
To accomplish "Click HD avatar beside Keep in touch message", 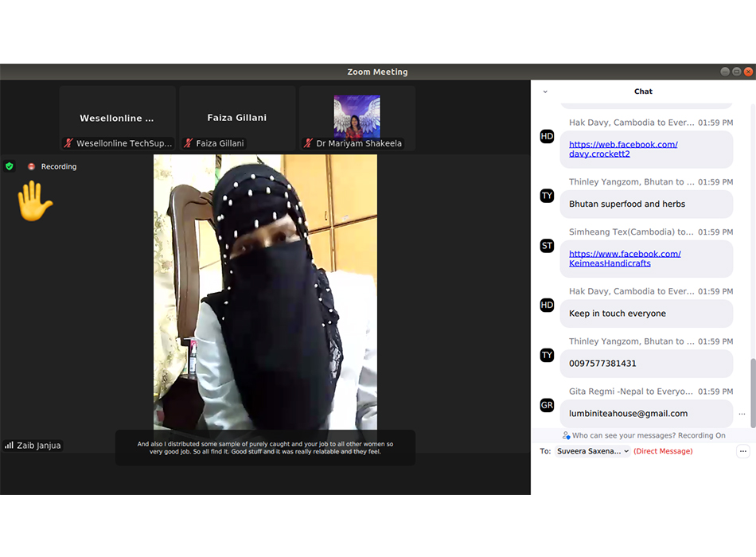I will (547, 305).
